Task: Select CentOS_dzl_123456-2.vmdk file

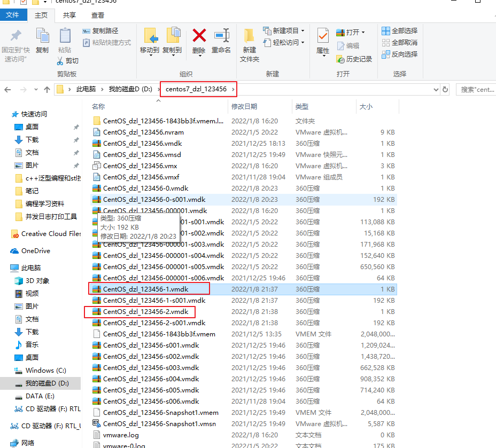Action: pyautogui.click(x=145, y=312)
